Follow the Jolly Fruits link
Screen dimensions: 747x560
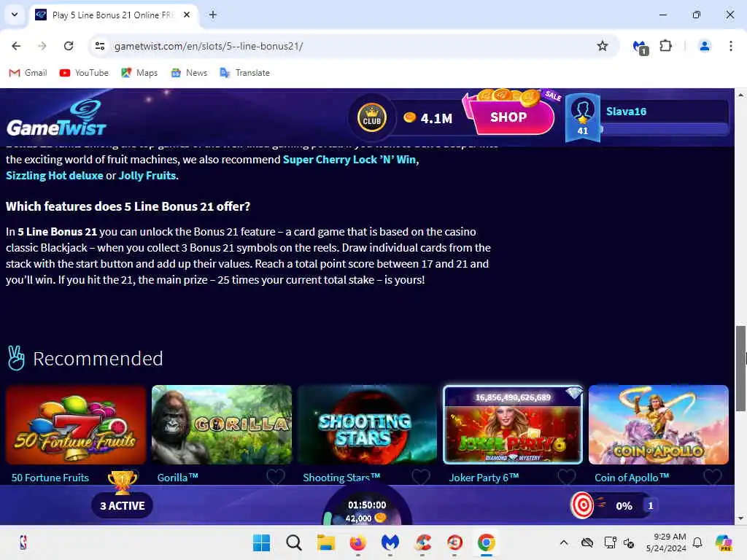click(x=147, y=176)
